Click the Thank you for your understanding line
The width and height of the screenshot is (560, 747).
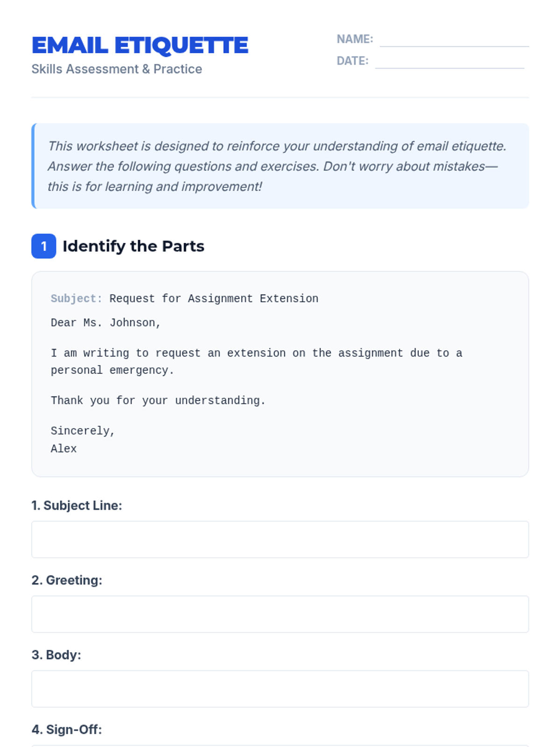point(158,401)
